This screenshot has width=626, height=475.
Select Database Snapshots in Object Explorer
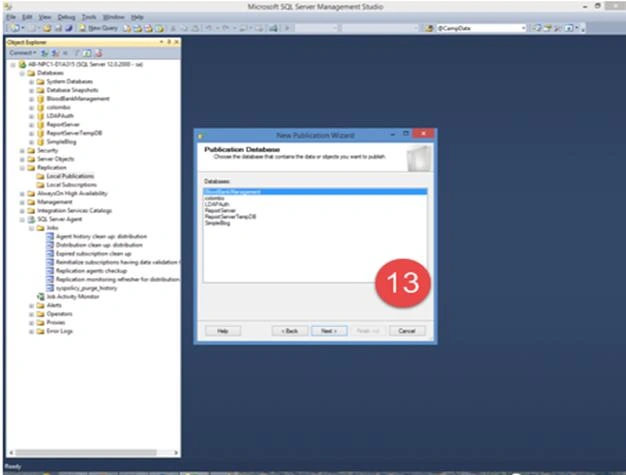click(x=72, y=90)
